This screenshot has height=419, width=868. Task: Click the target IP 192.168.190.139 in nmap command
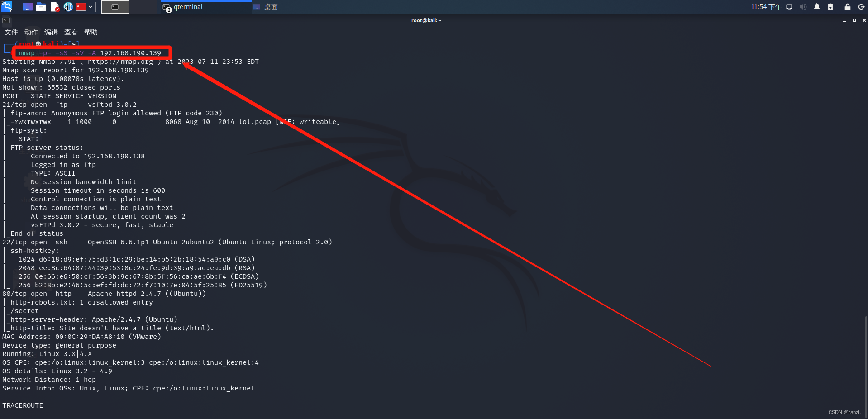[130, 53]
